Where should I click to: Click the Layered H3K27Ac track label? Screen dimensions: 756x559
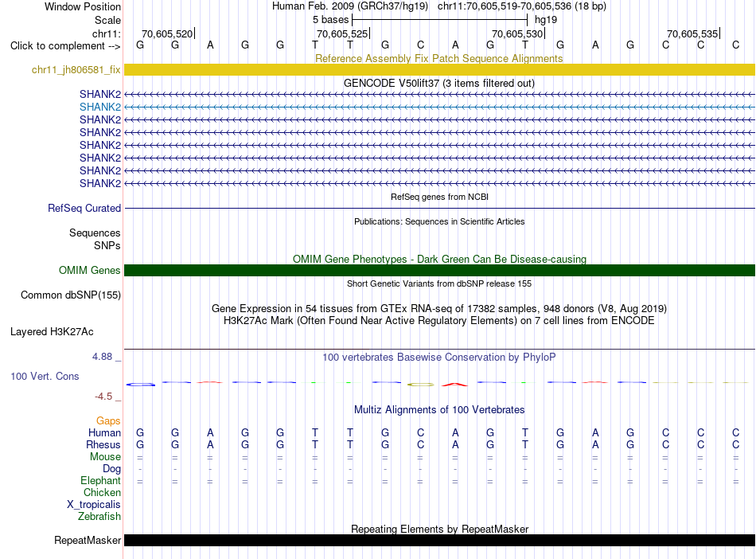coord(52,332)
